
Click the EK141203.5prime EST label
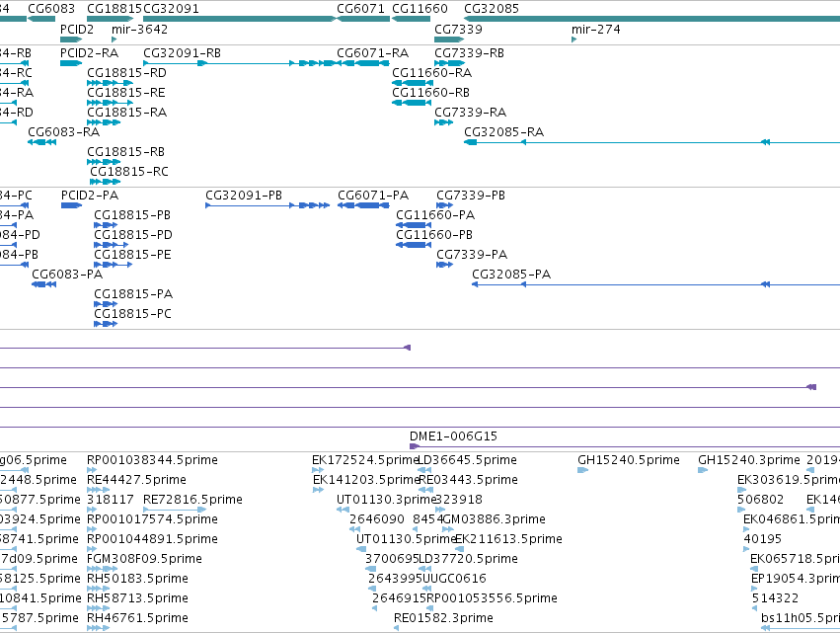(x=366, y=480)
